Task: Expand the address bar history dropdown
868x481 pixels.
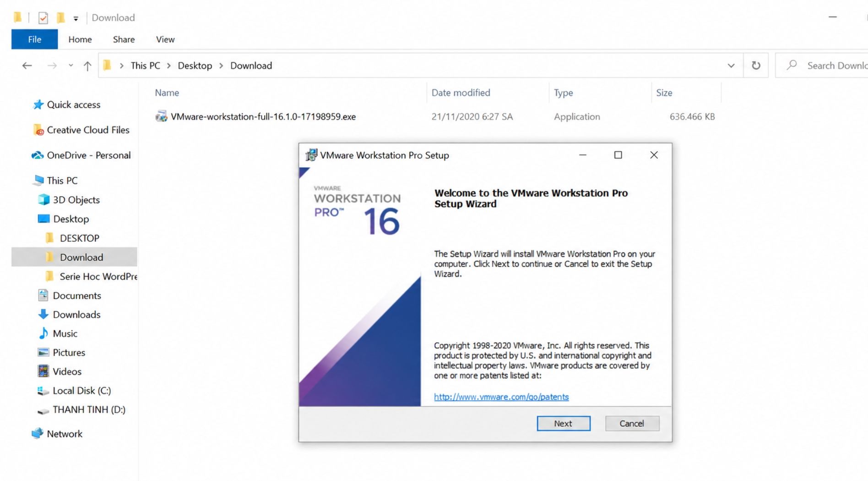Action: (731, 66)
